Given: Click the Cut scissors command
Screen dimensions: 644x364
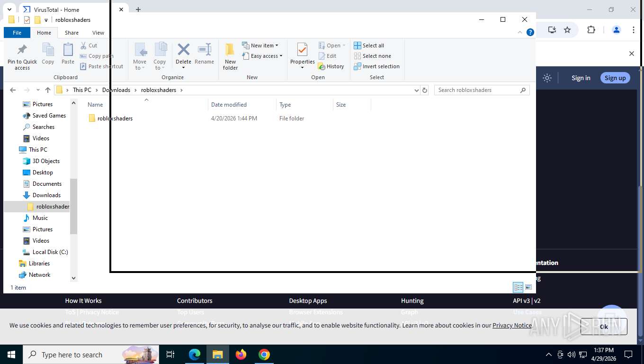Looking at the screenshot, I should click(89, 45).
